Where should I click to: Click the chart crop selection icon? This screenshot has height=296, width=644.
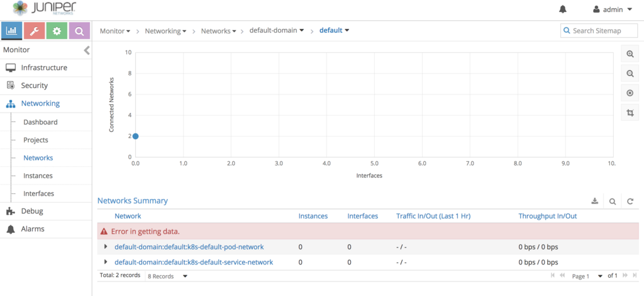(x=630, y=113)
